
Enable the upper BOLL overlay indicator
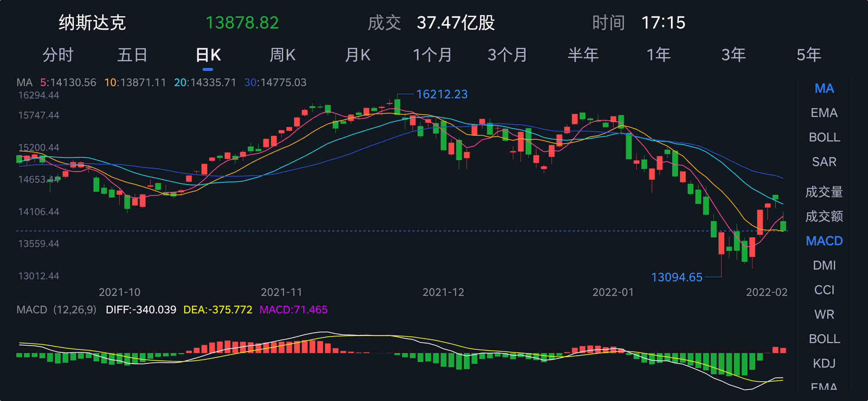click(824, 137)
